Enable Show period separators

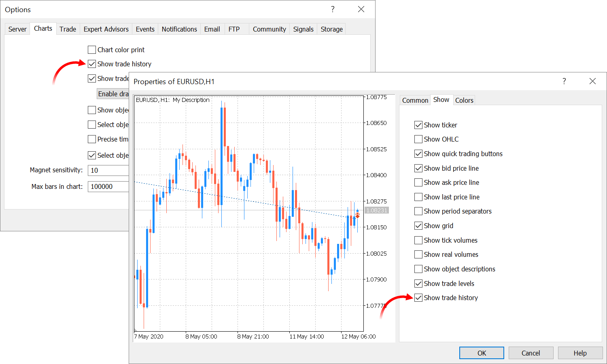[418, 211]
